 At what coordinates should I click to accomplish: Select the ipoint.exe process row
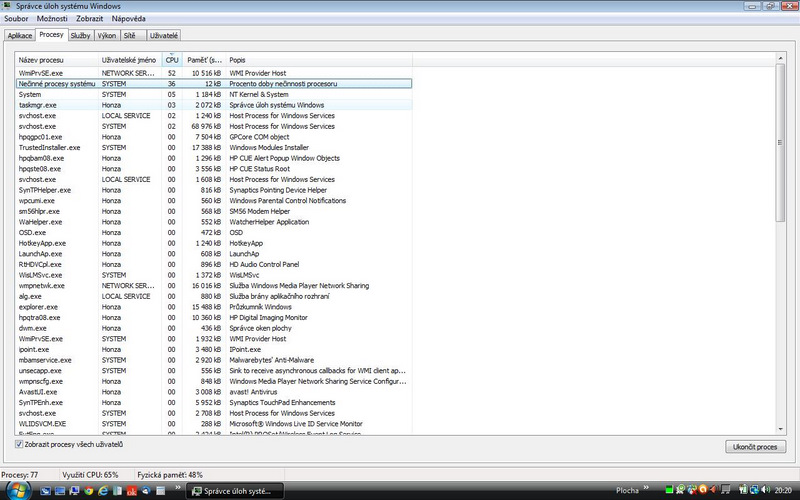213,349
